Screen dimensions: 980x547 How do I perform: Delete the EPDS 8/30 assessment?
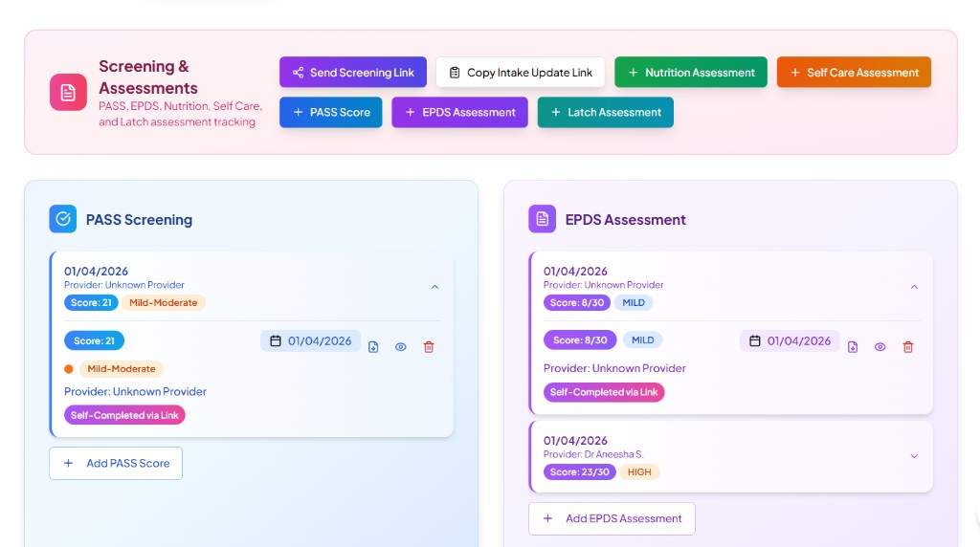tap(908, 347)
